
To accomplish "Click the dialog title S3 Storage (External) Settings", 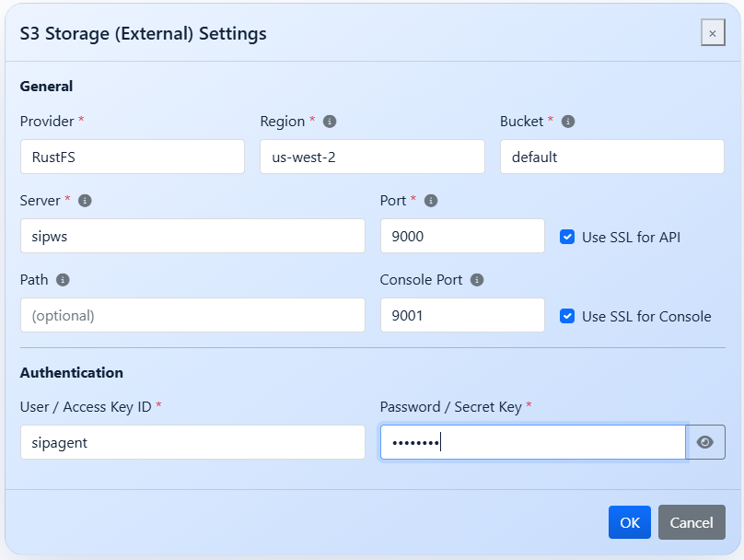I will coord(144,34).
